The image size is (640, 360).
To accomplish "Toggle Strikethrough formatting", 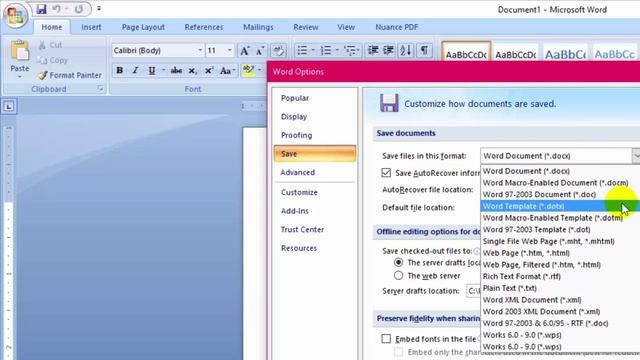I will coord(176,70).
